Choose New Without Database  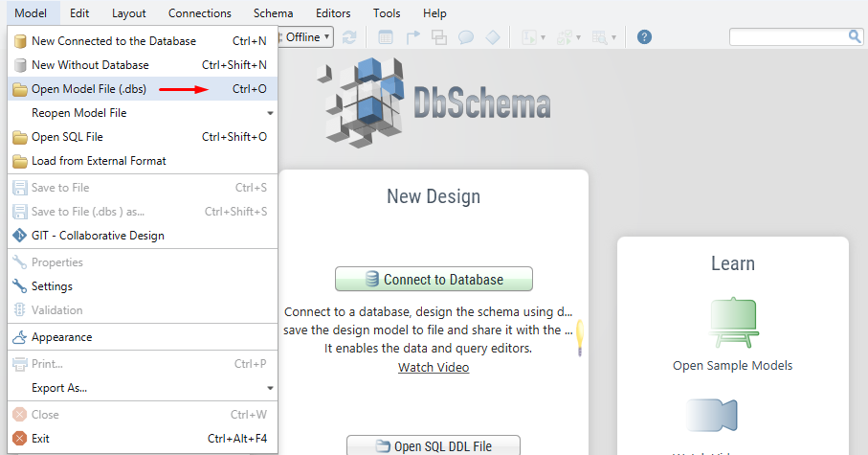[x=143, y=65]
